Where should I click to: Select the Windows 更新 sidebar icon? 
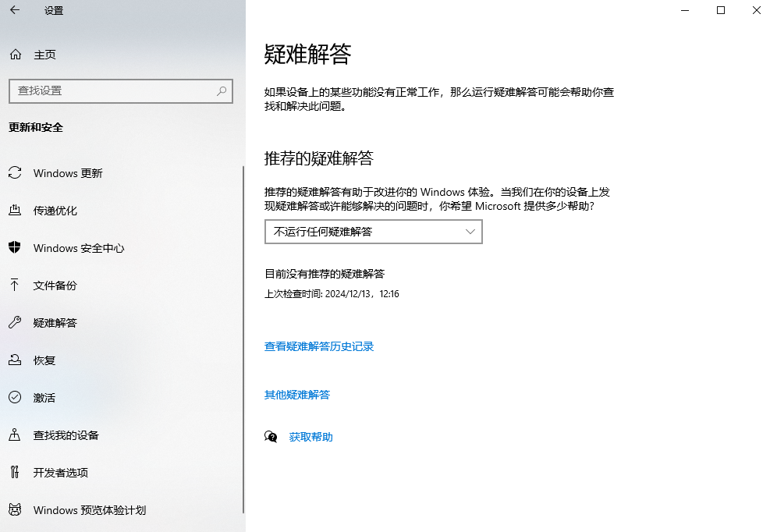15,173
